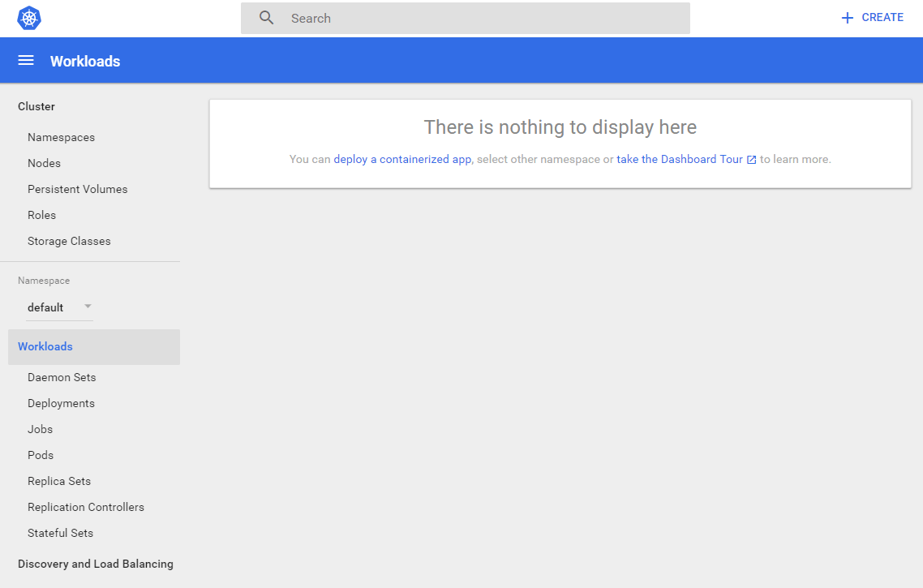Click the Kubernetes logo icon
Viewport: 923px width, 588px height.
[30, 18]
